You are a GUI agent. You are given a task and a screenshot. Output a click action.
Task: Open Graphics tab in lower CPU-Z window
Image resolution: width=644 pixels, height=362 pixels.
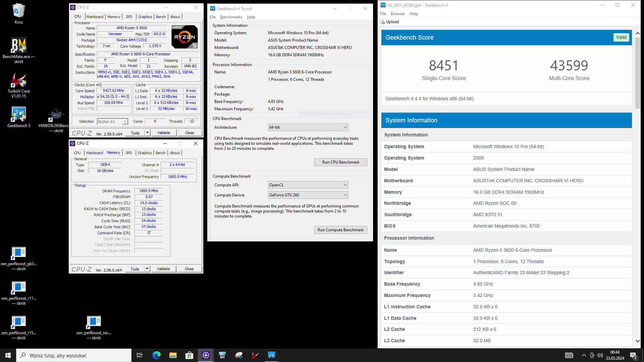[145, 153]
